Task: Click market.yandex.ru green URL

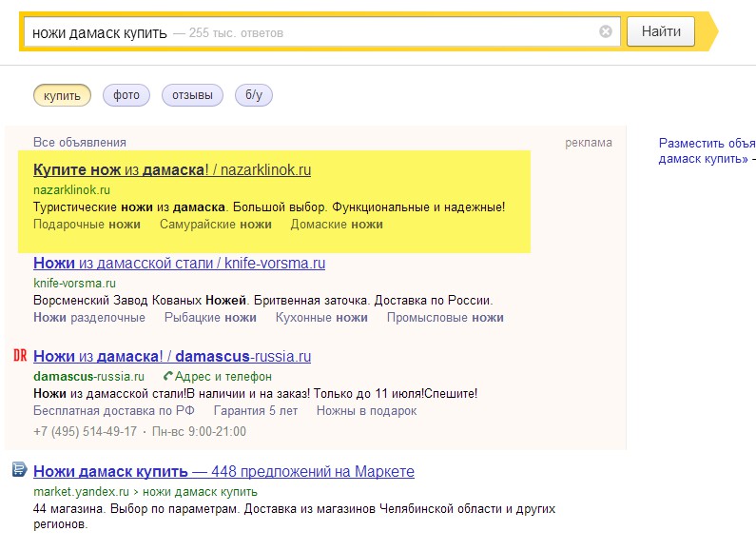Action: point(81,492)
